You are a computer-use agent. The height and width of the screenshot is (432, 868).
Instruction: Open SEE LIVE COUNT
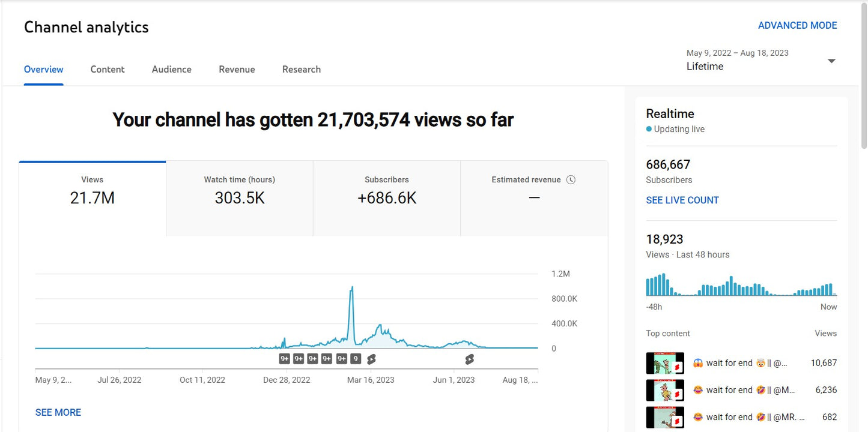point(682,200)
